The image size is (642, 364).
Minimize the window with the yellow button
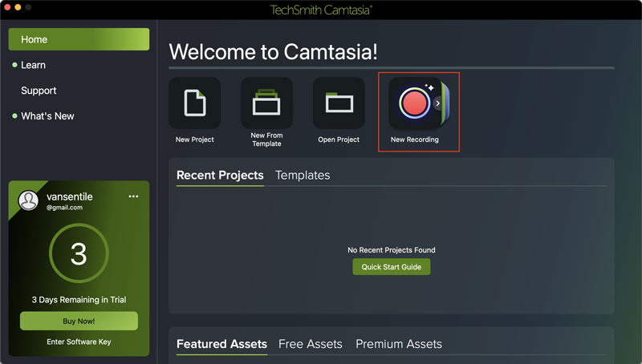(18, 7)
